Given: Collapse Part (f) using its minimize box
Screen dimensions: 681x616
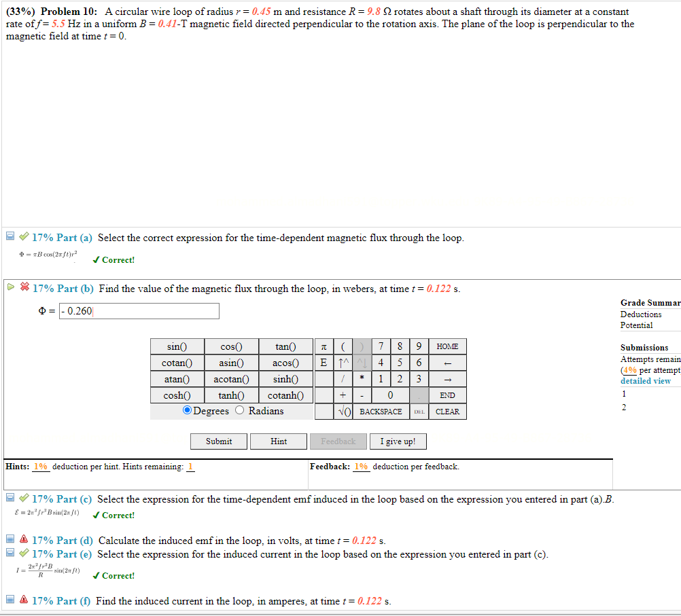Looking at the screenshot, I should 10,601.
